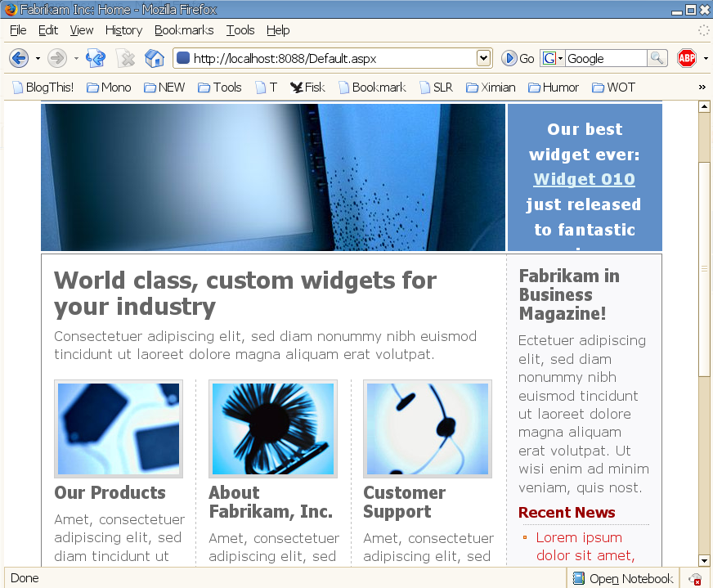713x588 pixels.
Task: Open the address bar URL dropdown
Action: coord(483,58)
